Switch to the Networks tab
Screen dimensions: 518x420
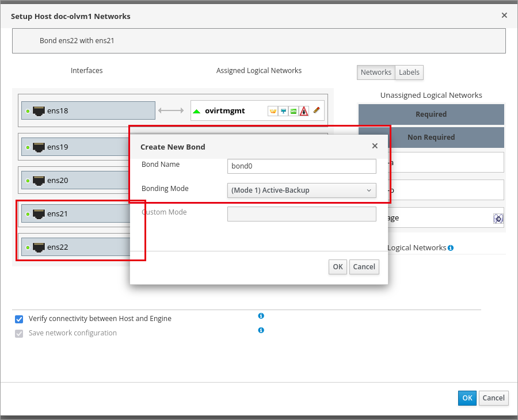click(376, 72)
